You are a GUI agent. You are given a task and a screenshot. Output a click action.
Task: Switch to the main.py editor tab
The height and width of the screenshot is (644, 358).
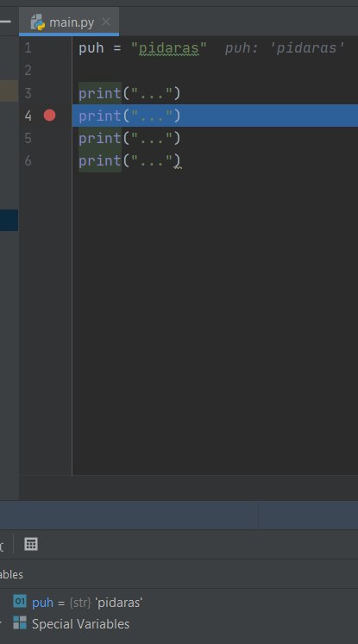pyautogui.click(x=69, y=22)
